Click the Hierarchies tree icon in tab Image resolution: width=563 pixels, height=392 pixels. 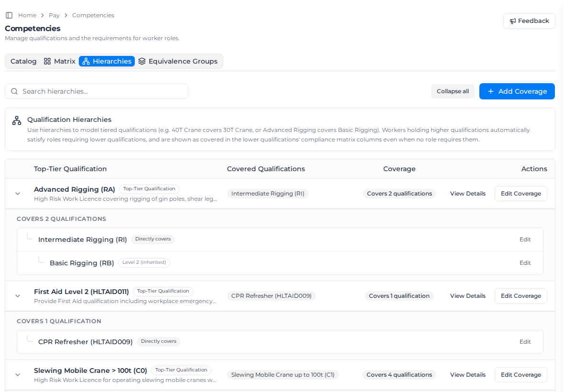click(86, 62)
